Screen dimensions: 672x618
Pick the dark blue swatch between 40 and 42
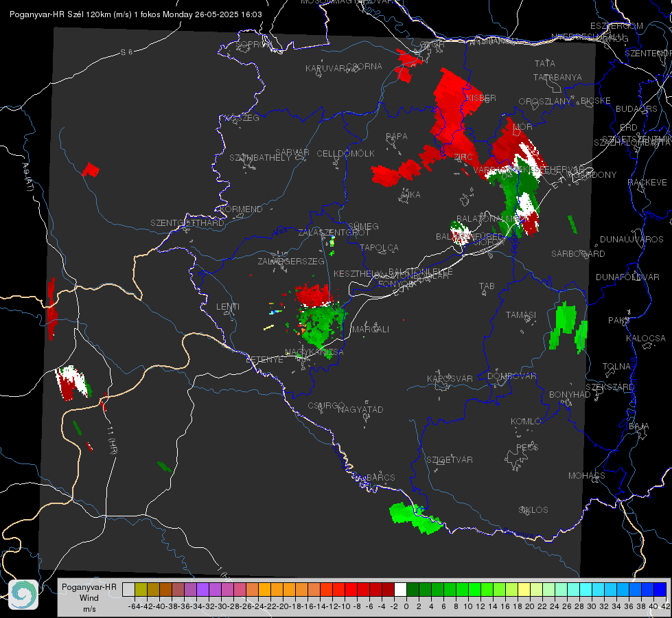[660, 589]
